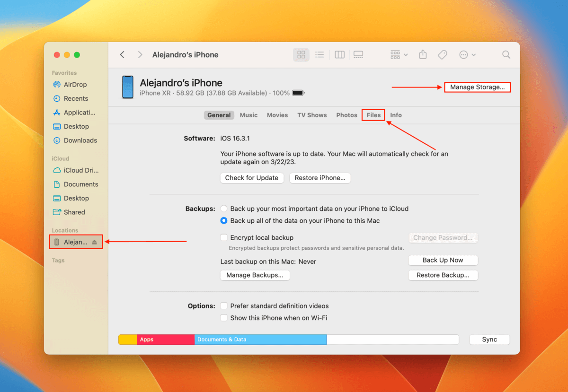This screenshot has width=568, height=392.
Task: Go back with the toolbar back chevron
Action: tap(122, 55)
